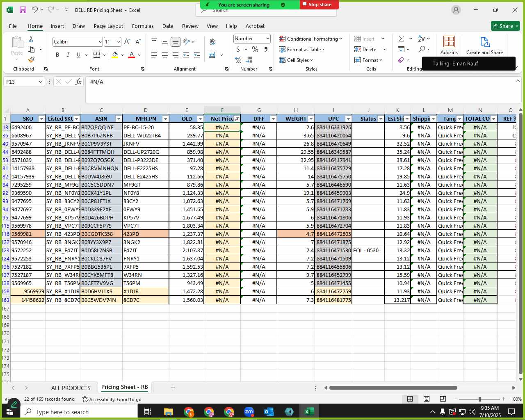The height and width of the screenshot is (420, 525).
Task: Click the Insert Function fx icon
Action: (x=79, y=82)
